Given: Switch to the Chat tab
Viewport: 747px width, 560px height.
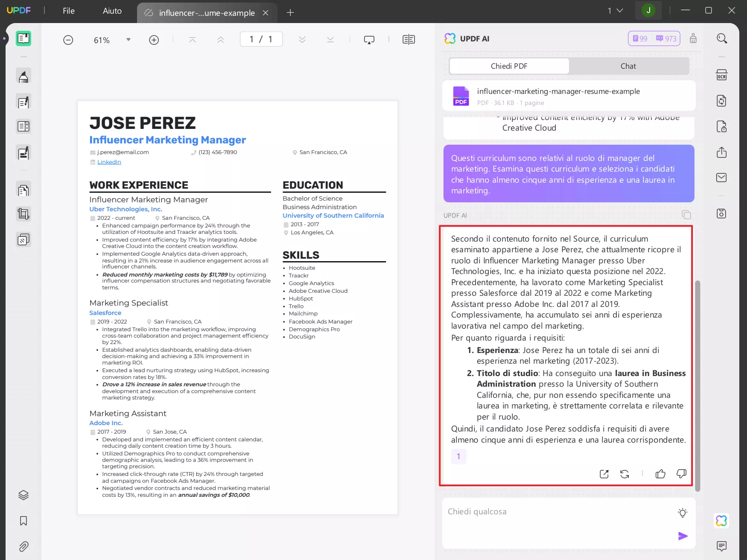Looking at the screenshot, I should click(x=628, y=66).
